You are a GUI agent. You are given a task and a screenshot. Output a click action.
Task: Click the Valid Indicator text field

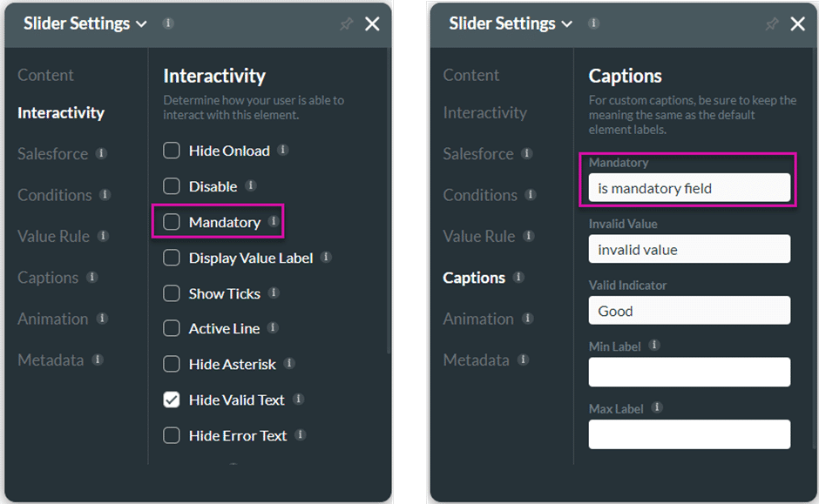689,311
